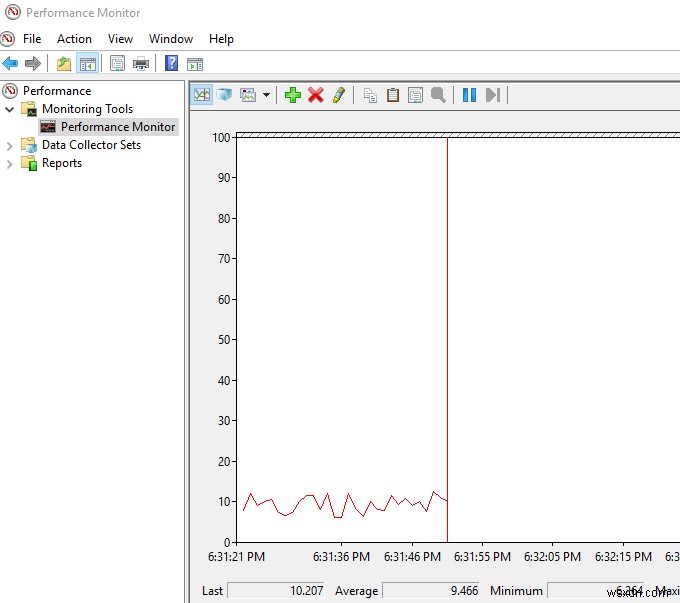
Task: Open the Window menu
Action: [x=171, y=39]
